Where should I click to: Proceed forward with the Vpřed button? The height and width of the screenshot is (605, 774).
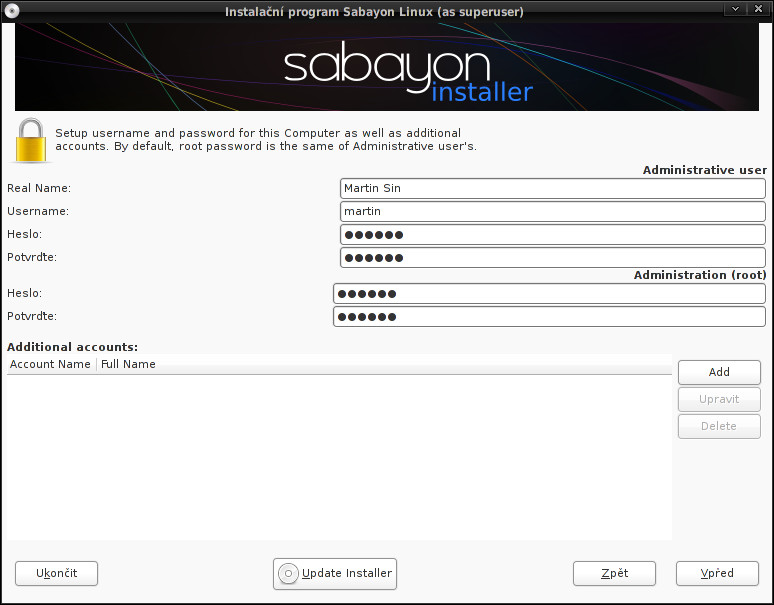717,573
